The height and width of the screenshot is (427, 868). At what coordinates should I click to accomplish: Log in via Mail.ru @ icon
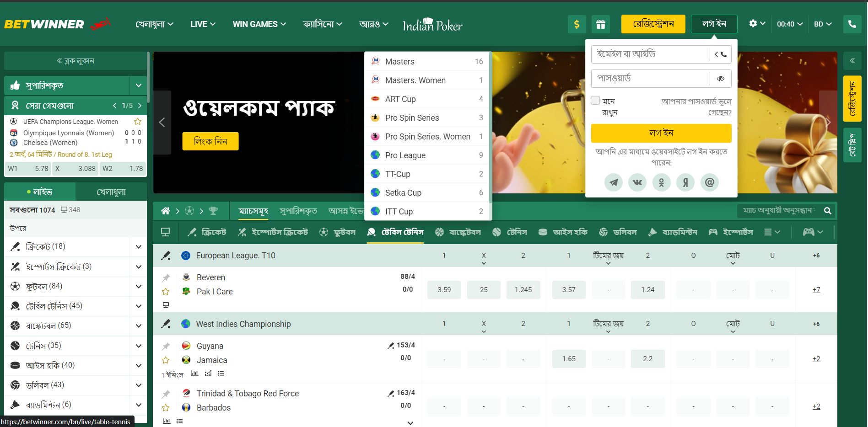[710, 182]
